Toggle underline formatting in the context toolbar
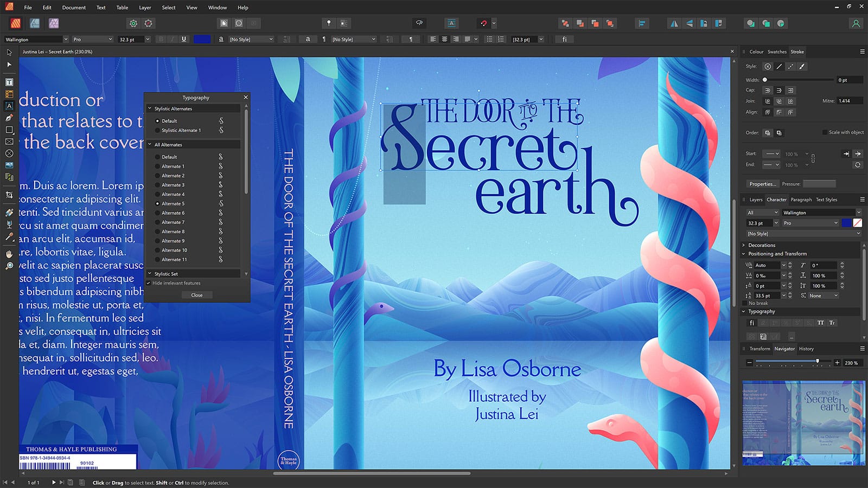868x488 pixels. [184, 39]
